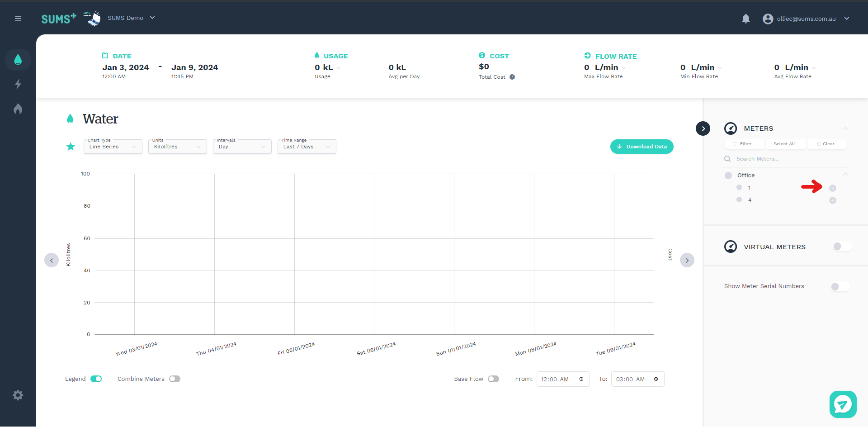Open the settings gear icon
The width and height of the screenshot is (868, 427).
(x=18, y=395)
